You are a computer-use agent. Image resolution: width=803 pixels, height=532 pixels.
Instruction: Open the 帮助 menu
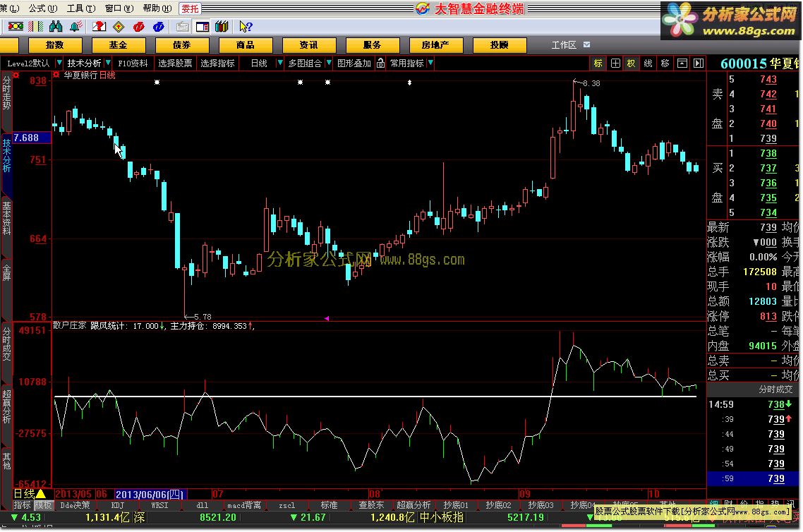tap(157, 8)
